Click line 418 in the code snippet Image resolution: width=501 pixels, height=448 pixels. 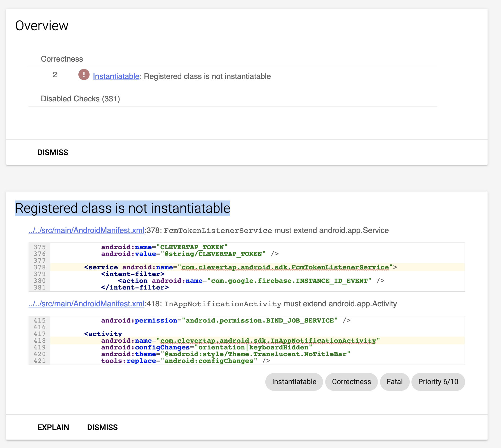tap(40, 340)
